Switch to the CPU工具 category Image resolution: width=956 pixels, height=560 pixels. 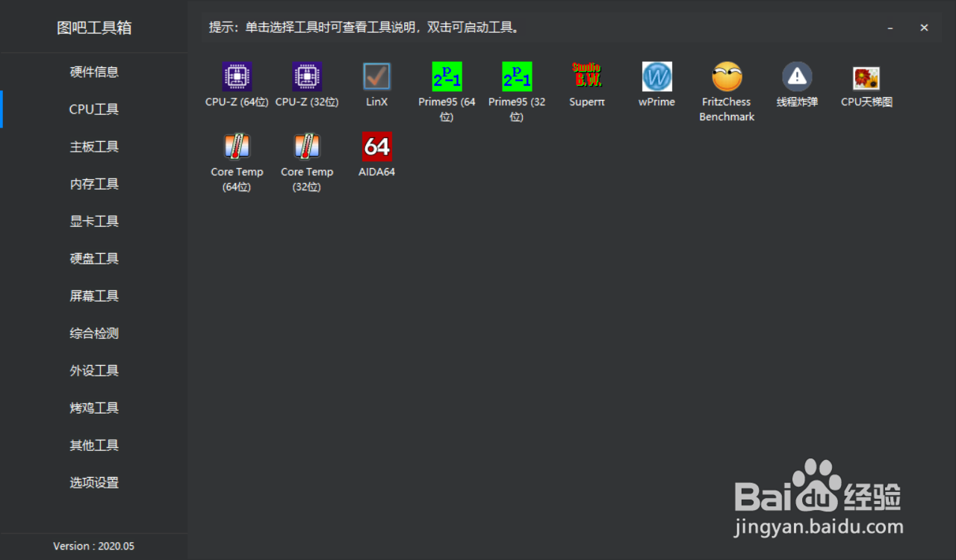point(94,109)
